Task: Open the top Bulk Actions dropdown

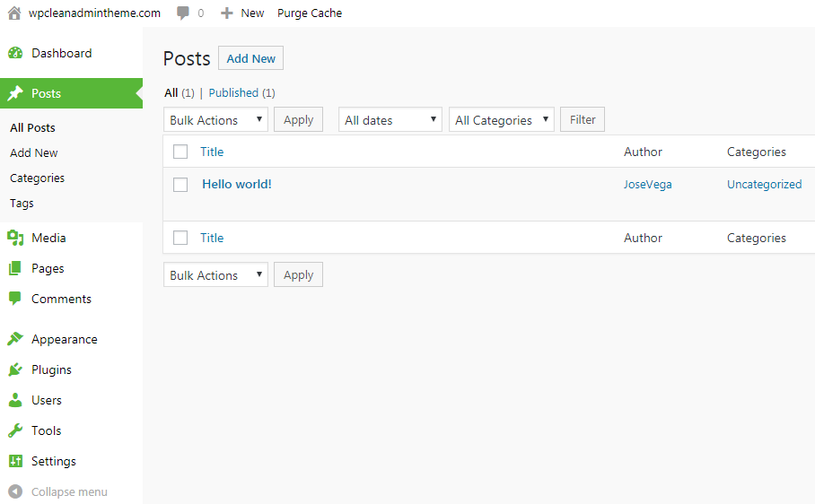Action: [215, 120]
